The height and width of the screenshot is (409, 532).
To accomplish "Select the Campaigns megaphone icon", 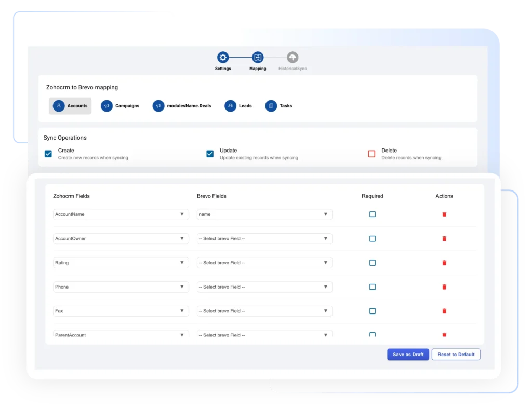I will tap(106, 106).
